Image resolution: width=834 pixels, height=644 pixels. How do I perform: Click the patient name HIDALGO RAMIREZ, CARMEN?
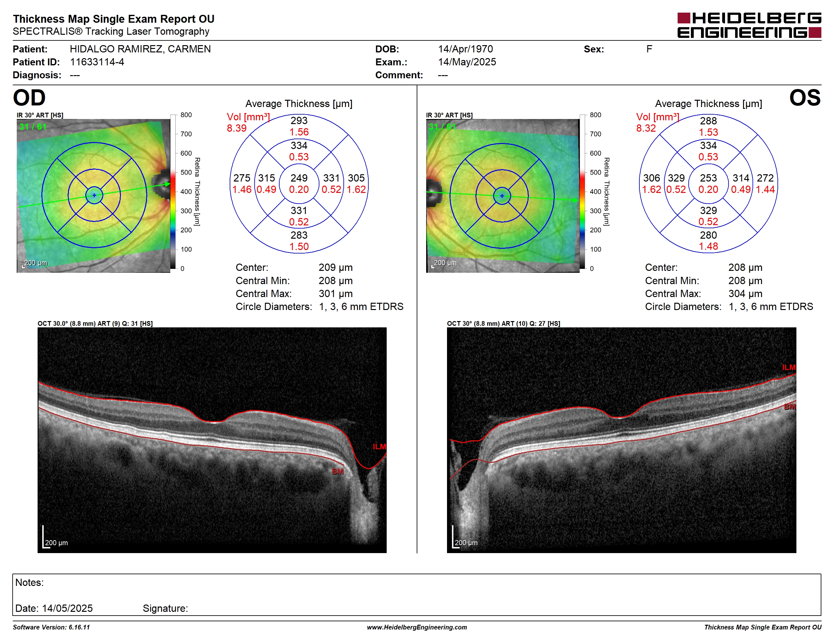coord(140,49)
